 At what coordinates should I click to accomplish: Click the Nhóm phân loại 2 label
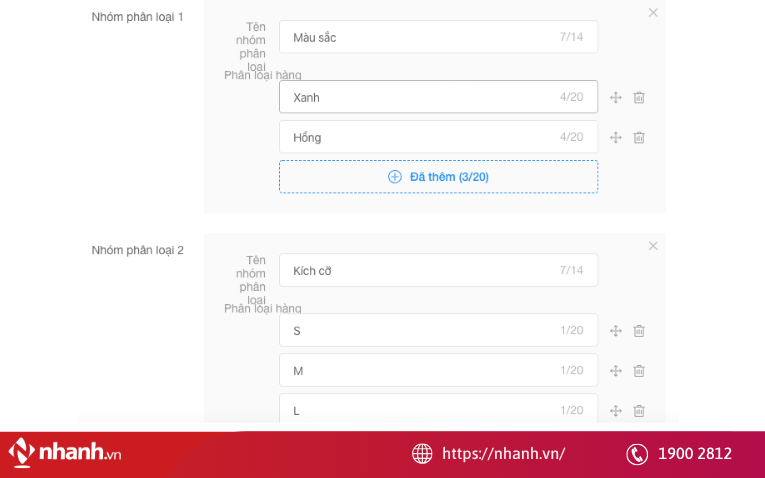coord(138,250)
